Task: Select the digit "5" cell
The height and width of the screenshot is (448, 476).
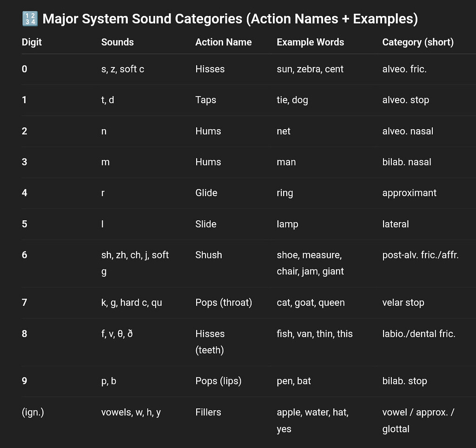Action: tap(25, 224)
